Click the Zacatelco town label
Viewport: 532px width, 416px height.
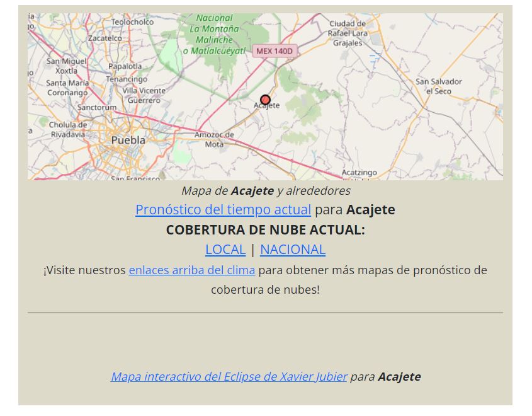(x=105, y=38)
